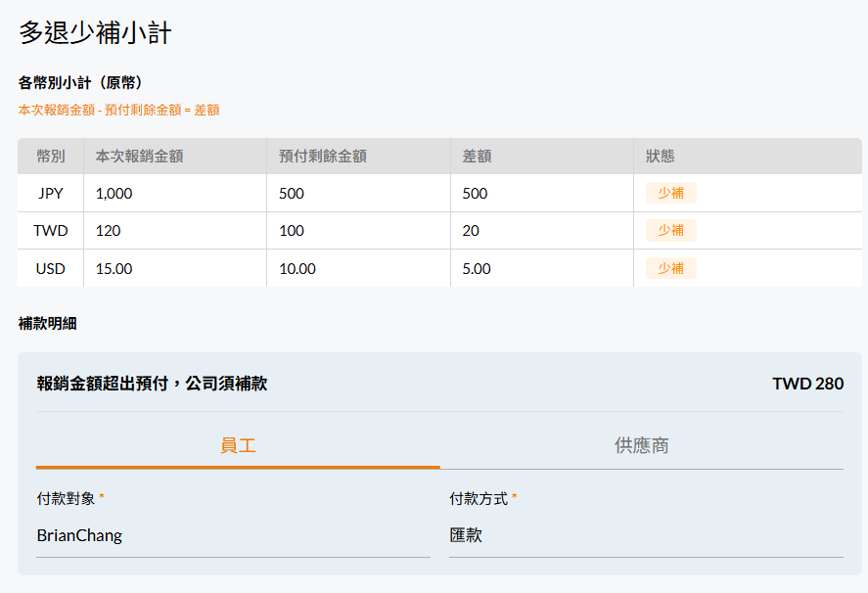The image size is (868, 593).
Task: Click the 付款對象 field showing BrianChang
Action: (x=233, y=535)
